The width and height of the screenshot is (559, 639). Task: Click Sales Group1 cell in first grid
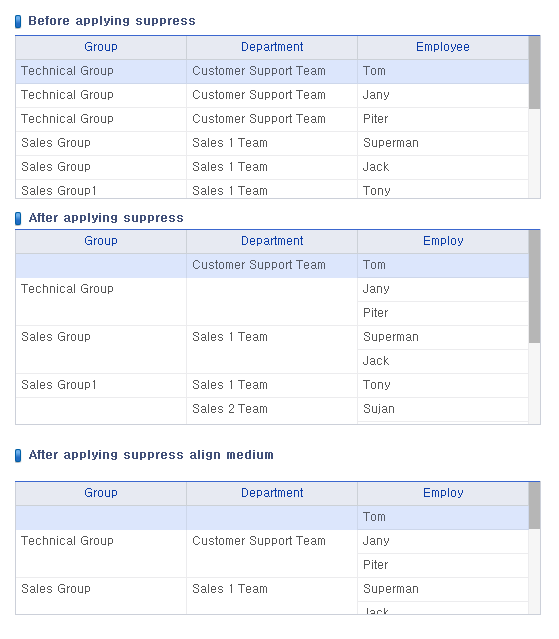101,191
